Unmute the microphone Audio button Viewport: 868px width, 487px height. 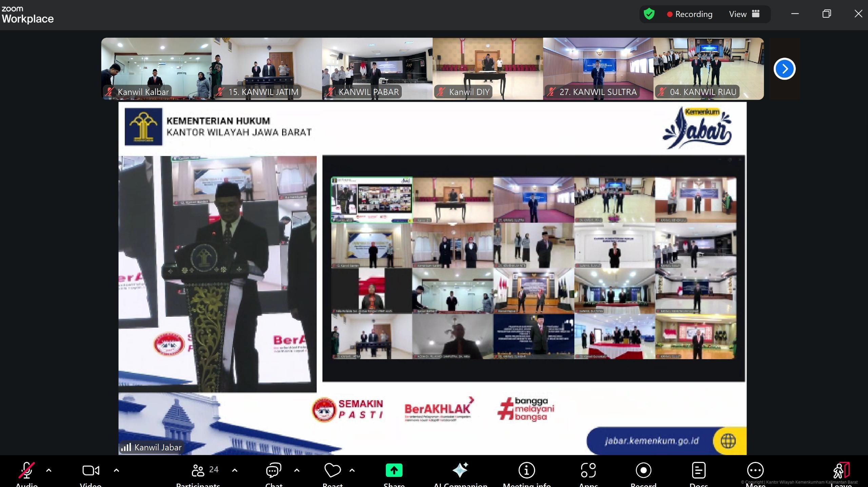(26, 471)
